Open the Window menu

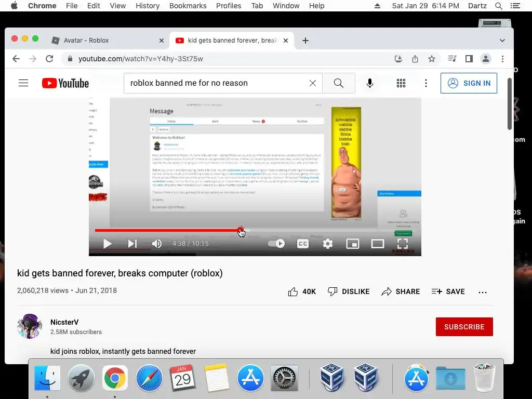pyautogui.click(x=286, y=6)
